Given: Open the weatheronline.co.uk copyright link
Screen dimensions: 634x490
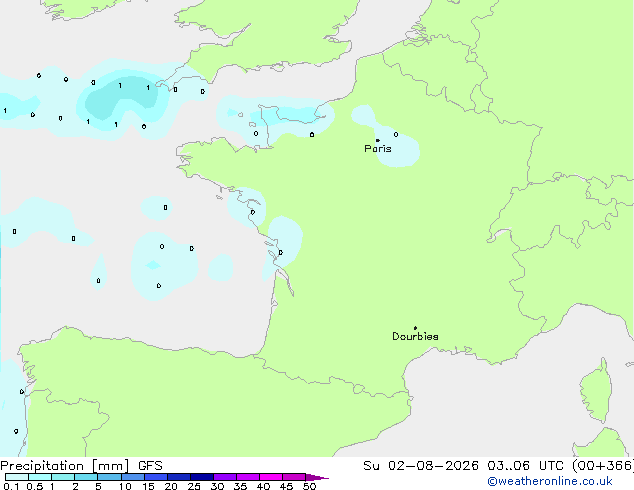Looking at the screenshot, I should coord(550,481).
